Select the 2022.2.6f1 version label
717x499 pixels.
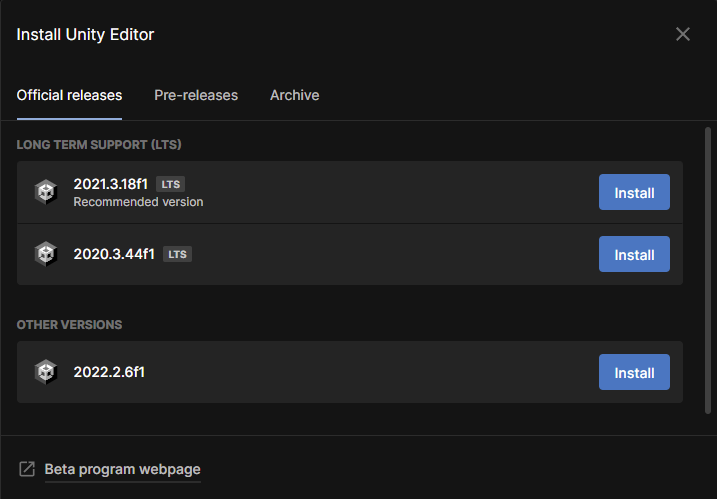click(109, 372)
